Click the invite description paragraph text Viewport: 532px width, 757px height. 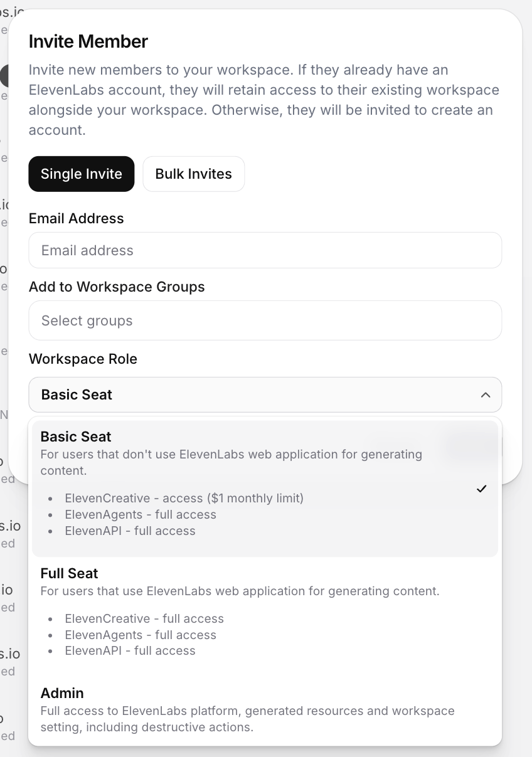pos(263,100)
